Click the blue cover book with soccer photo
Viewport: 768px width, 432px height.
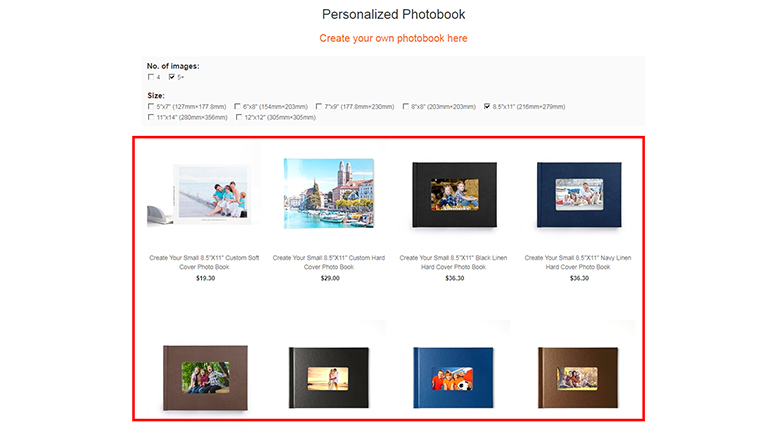(x=454, y=380)
